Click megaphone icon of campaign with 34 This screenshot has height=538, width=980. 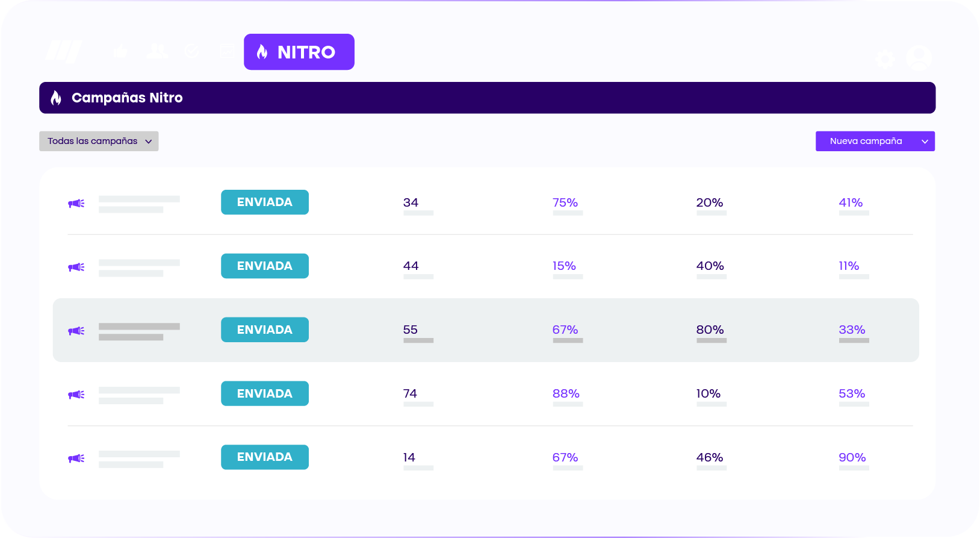point(76,204)
